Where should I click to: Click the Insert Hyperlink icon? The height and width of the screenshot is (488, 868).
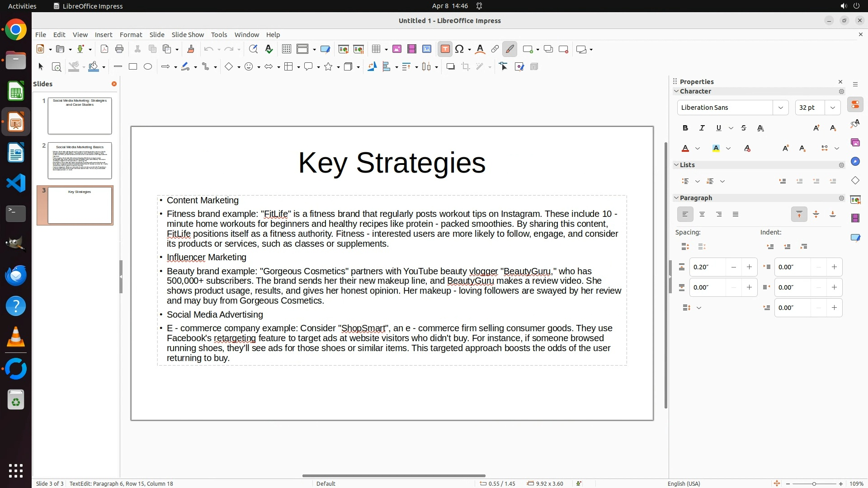pyautogui.click(x=495, y=49)
